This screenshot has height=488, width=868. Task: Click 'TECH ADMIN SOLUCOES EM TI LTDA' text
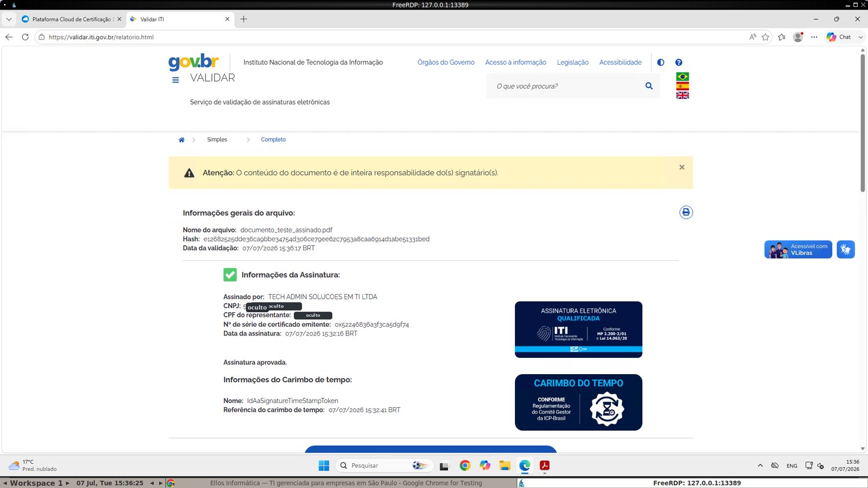tap(322, 297)
